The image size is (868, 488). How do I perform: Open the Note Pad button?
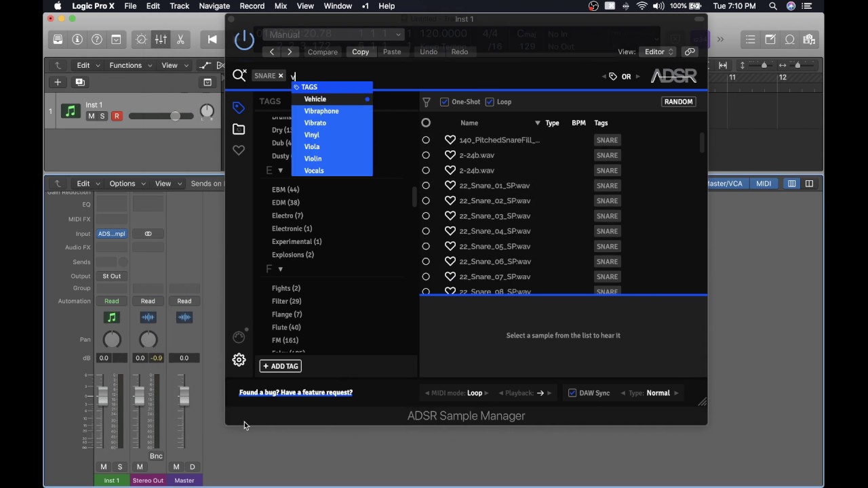click(x=770, y=39)
